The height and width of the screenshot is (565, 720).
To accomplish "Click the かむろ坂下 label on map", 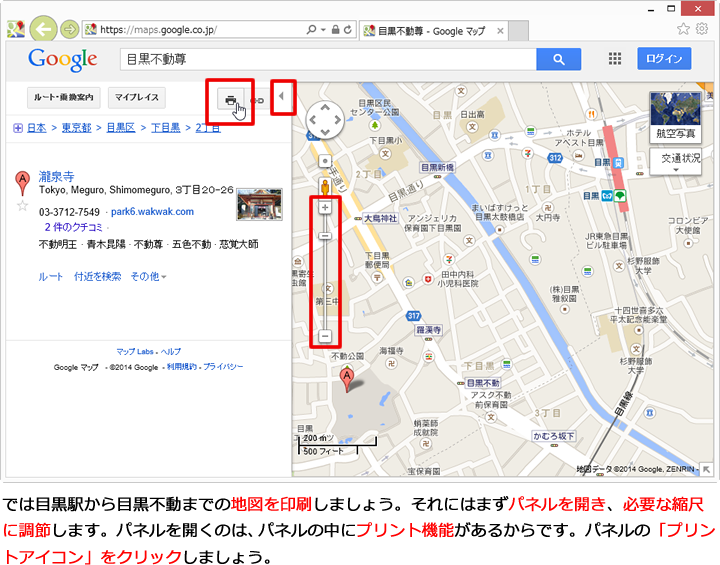I will click(x=553, y=436).
